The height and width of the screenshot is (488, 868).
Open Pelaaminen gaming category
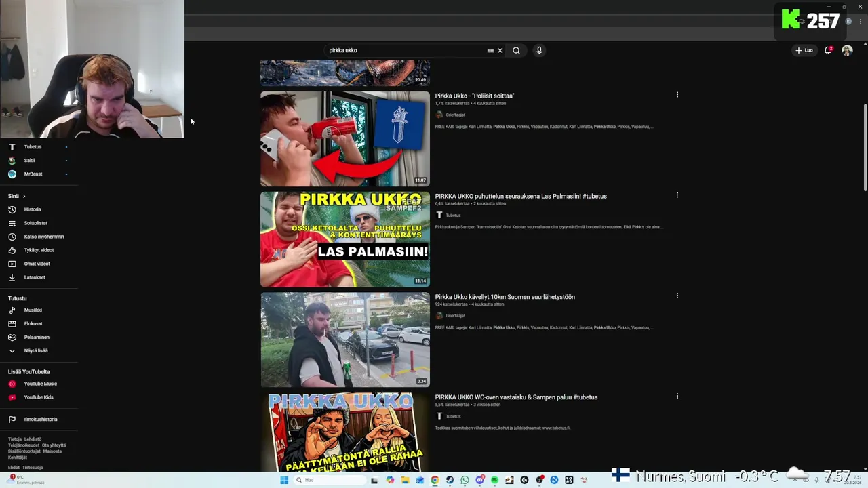(37, 337)
